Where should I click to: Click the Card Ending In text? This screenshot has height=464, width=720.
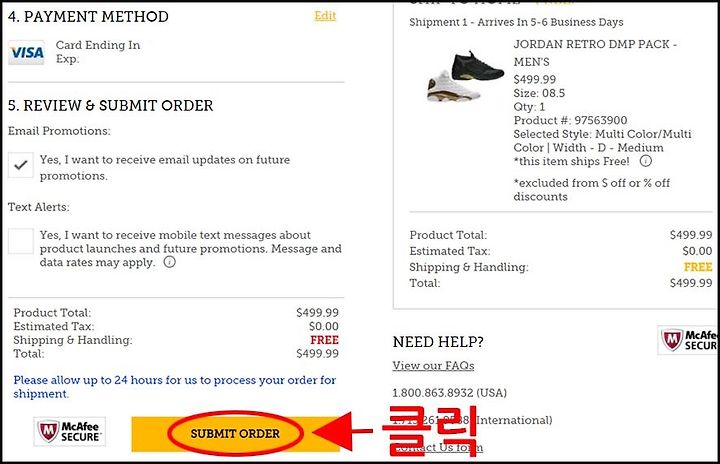coord(98,45)
